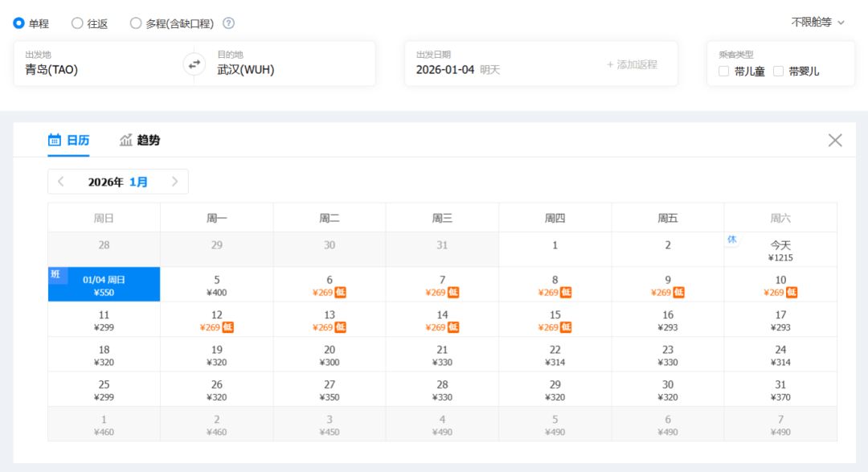The image size is (868, 472).
Task: Click the swap origin and destination icon
Action: pos(194,64)
